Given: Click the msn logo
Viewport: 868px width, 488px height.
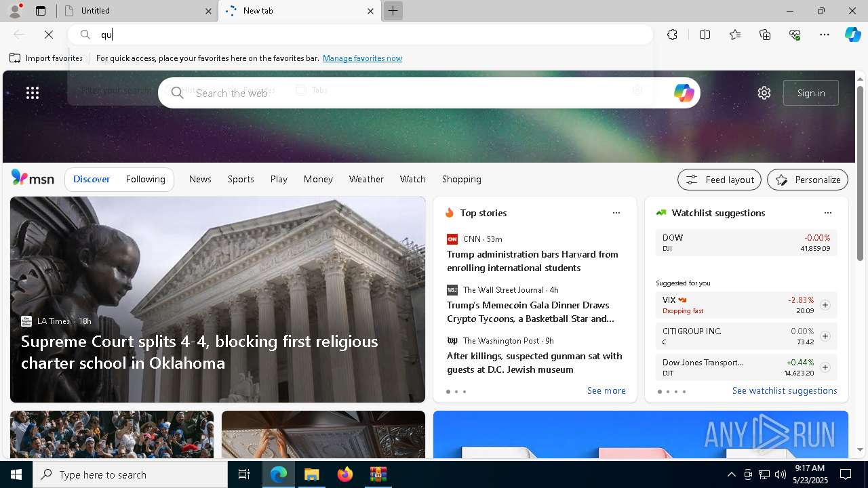Looking at the screenshot, I should [33, 178].
